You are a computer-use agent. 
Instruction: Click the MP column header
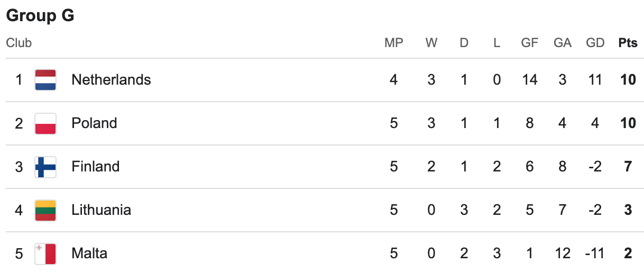click(393, 43)
